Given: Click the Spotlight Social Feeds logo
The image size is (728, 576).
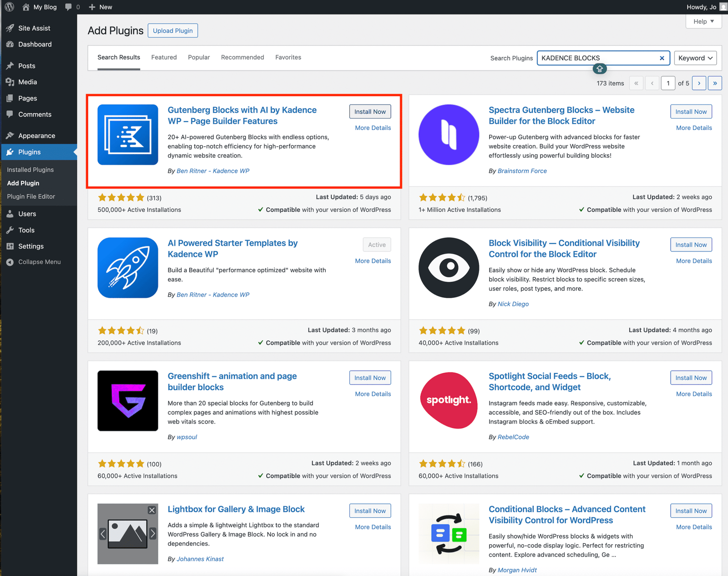Looking at the screenshot, I should click(449, 401).
